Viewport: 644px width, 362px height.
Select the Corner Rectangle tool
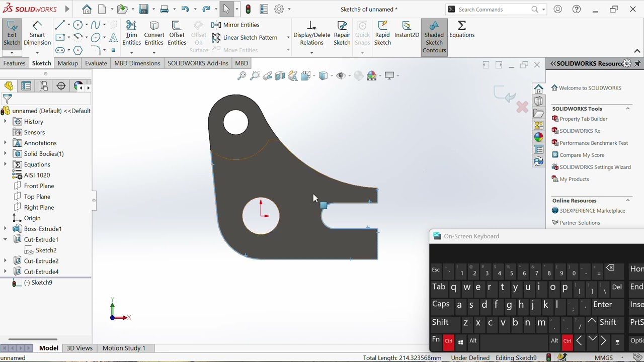60,37
